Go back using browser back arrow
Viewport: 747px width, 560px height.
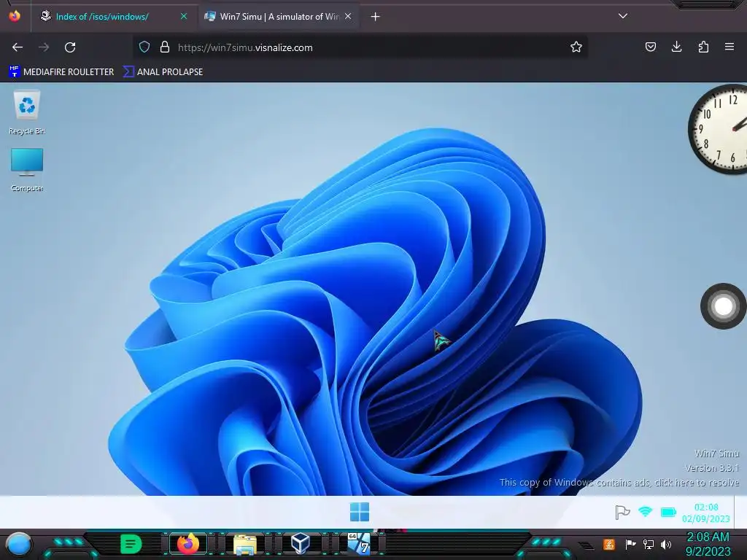coord(18,47)
